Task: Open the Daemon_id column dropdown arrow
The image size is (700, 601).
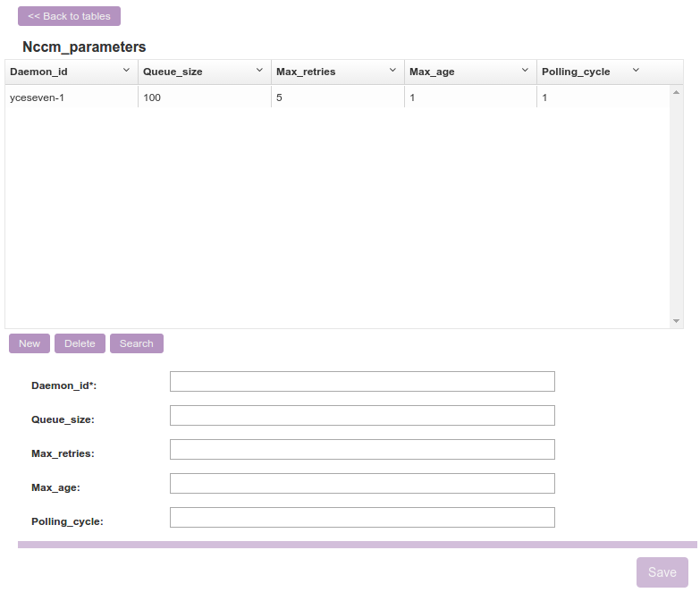Action: (126, 71)
